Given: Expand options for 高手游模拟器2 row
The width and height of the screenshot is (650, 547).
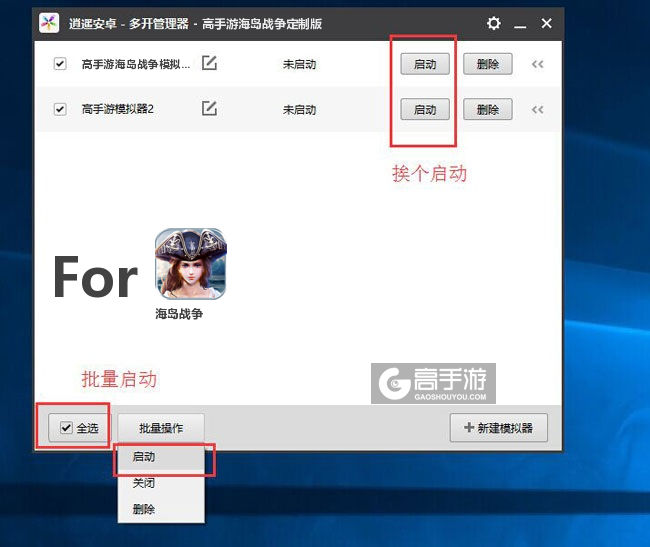Looking at the screenshot, I should pos(538,110).
